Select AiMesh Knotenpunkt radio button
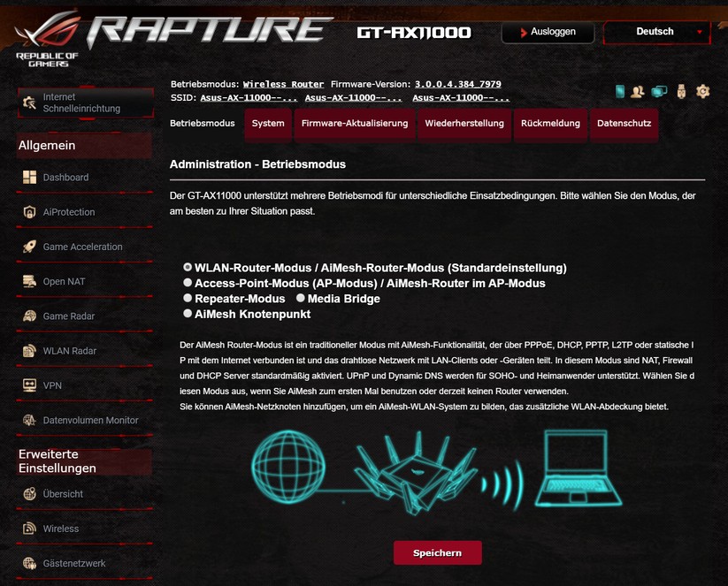This screenshot has width=728, height=586. coord(188,313)
